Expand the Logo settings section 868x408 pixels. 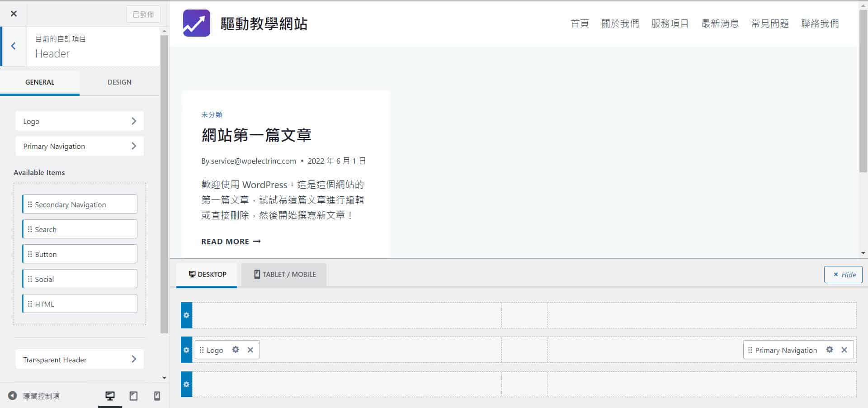[80, 121]
